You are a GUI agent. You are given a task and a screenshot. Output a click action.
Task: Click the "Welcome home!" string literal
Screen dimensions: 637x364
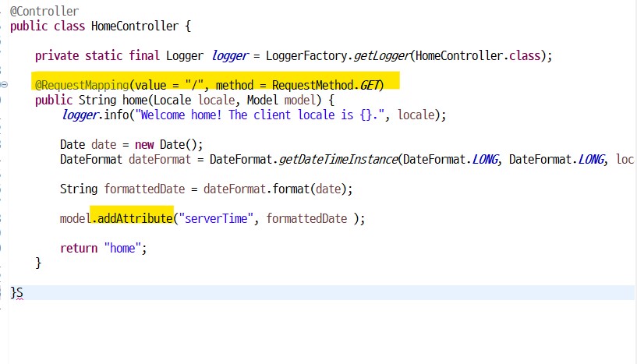pyautogui.click(x=260, y=115)
